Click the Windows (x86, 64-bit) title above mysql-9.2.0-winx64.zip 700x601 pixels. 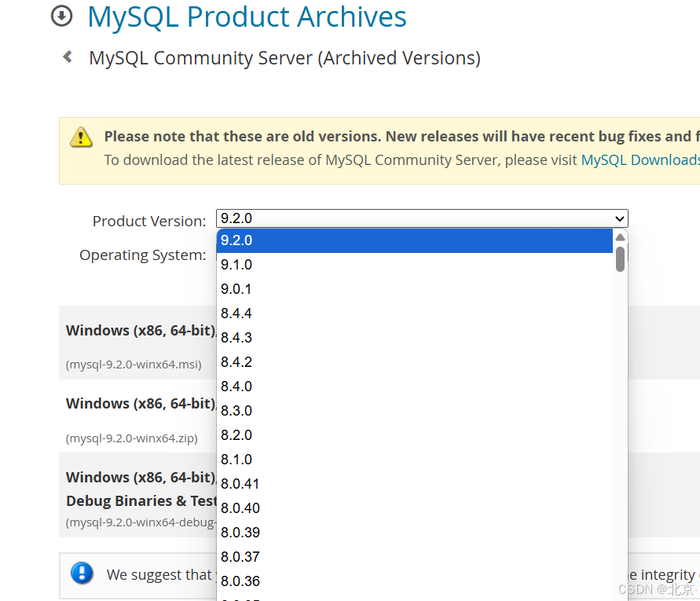coord(141,404)
